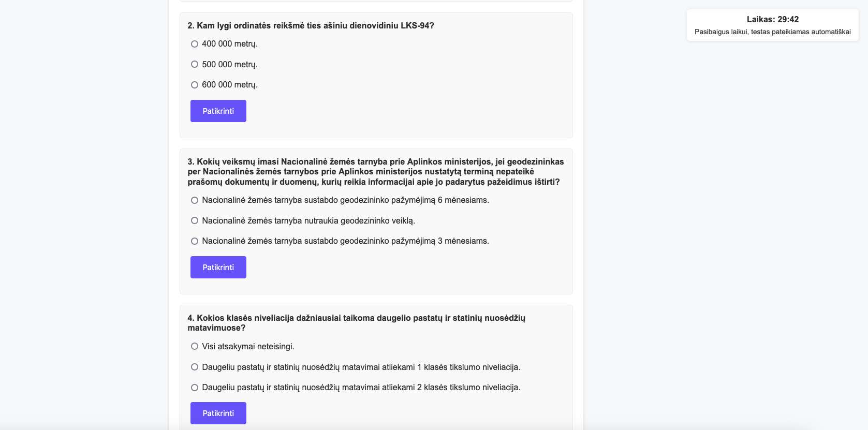Viewport: 868px width, 430px height.
Task: Pick the pažymėjimą 3 mėnesiams answer
Action: [x=195, y=241]
